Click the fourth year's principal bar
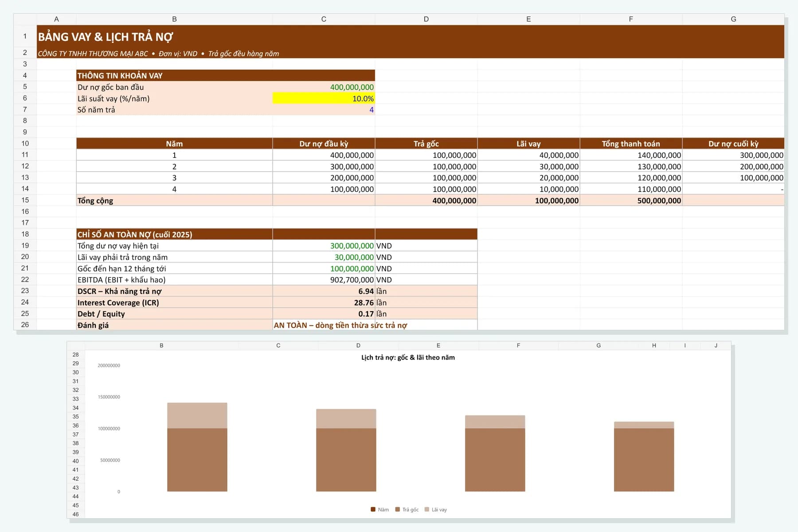This screenshot has width=798, height=532. (x=644, y=460)
